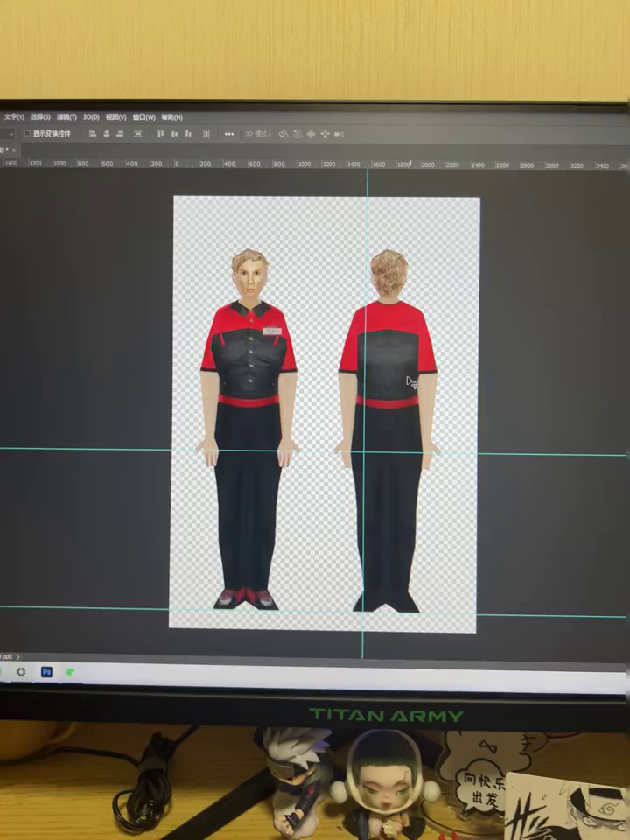Open the three-dots more alignment options
Image resolution: width=630 pixels, height=840 pixels.
[229, 134]
